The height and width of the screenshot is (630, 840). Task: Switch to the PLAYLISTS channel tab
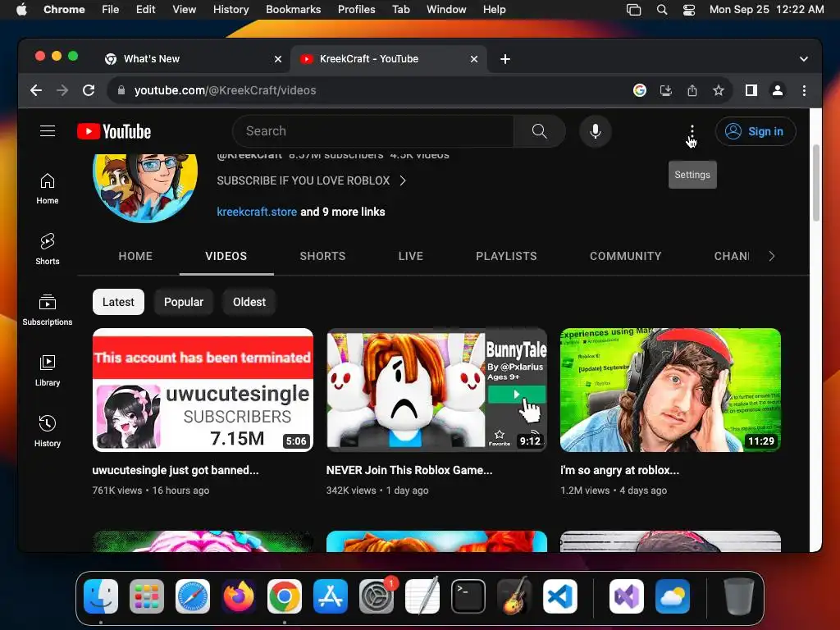(506, 256)
